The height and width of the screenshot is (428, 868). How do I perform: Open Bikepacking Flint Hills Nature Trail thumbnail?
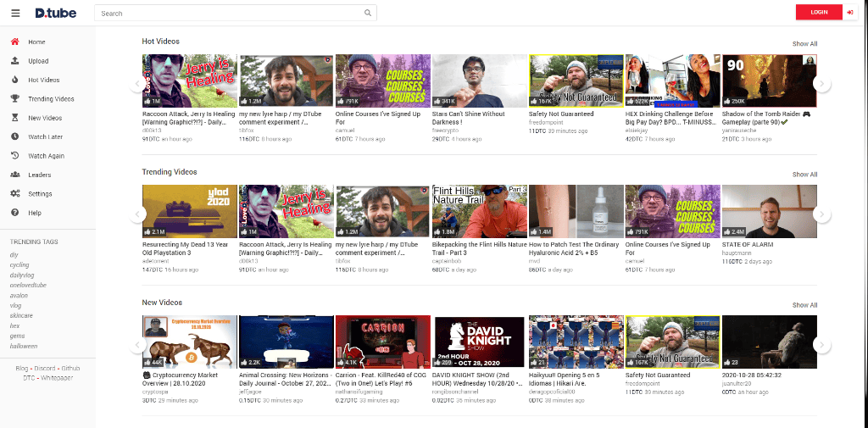[x=480, y=212]
